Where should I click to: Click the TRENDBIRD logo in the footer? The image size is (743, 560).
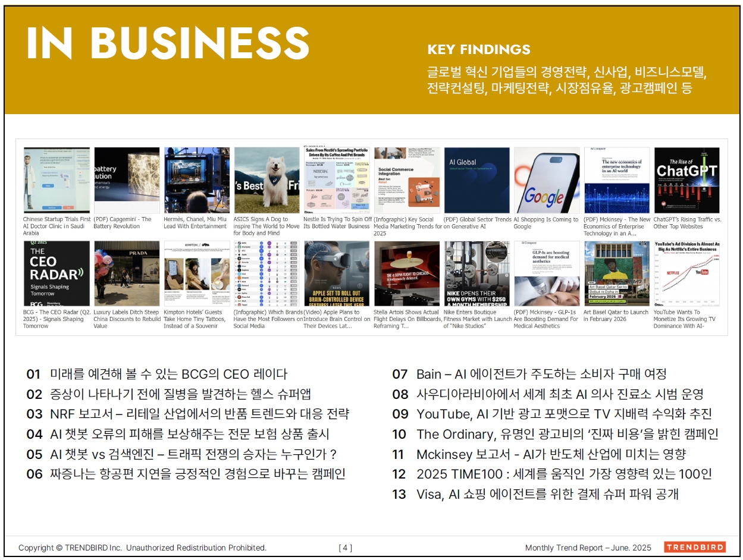pyautogui.click(x=694, y=548)
